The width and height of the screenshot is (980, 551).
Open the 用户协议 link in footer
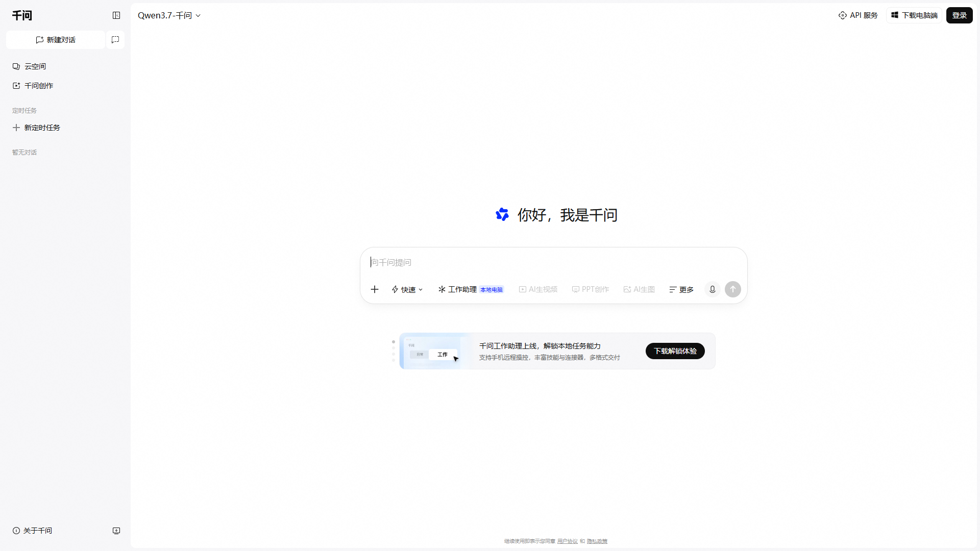pyautogui.click(x=568, y=541)
